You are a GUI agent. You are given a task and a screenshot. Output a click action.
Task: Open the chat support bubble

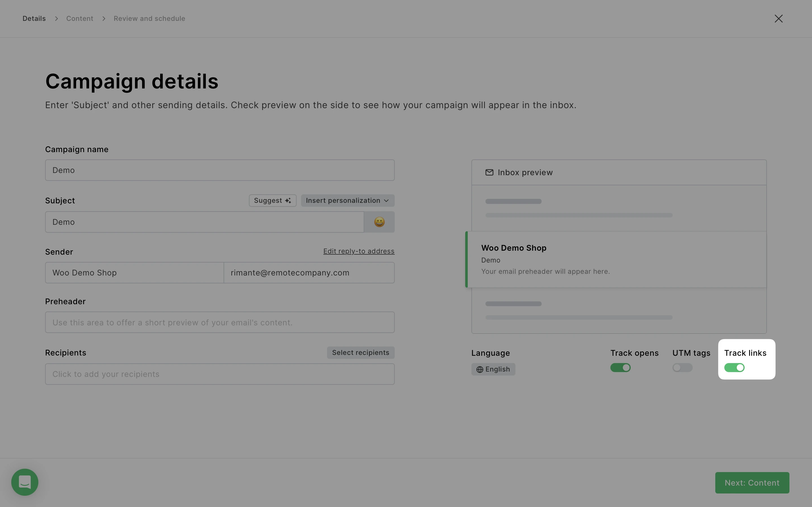pos(25,482)
